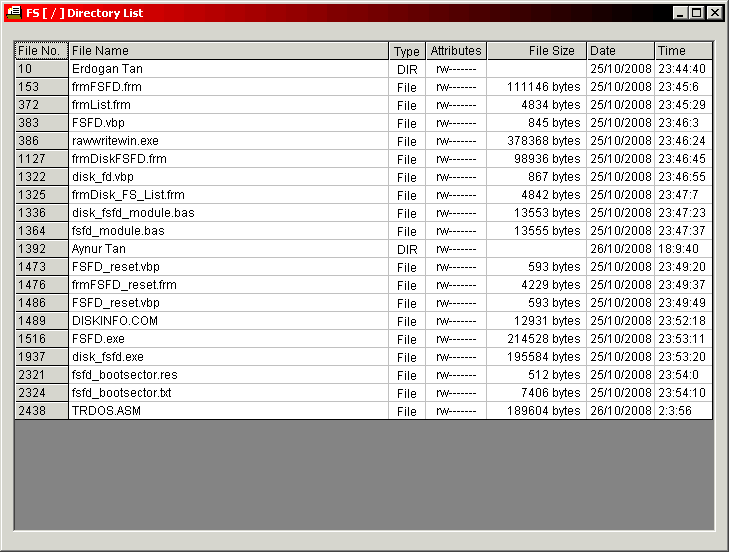
Task: Select the Aynur Tan directory entry
Action: [99, 249]
